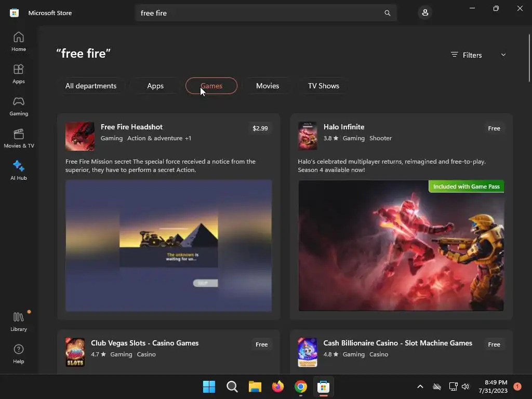Viewport: 532px width, 399px height.
Task: Open the notification badge in taskbar
Action: click(x=517, y=387)
